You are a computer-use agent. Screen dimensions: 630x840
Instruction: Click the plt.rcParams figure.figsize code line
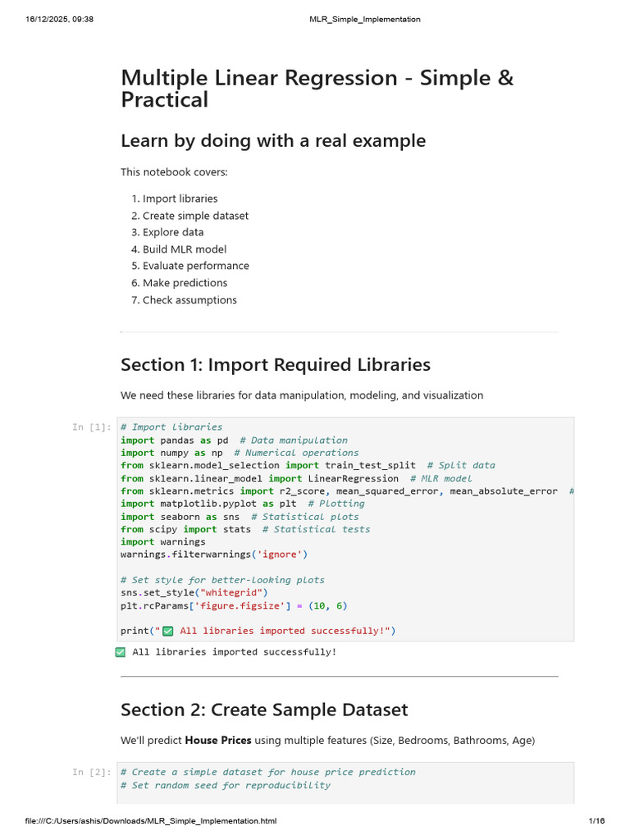(234, 606)
